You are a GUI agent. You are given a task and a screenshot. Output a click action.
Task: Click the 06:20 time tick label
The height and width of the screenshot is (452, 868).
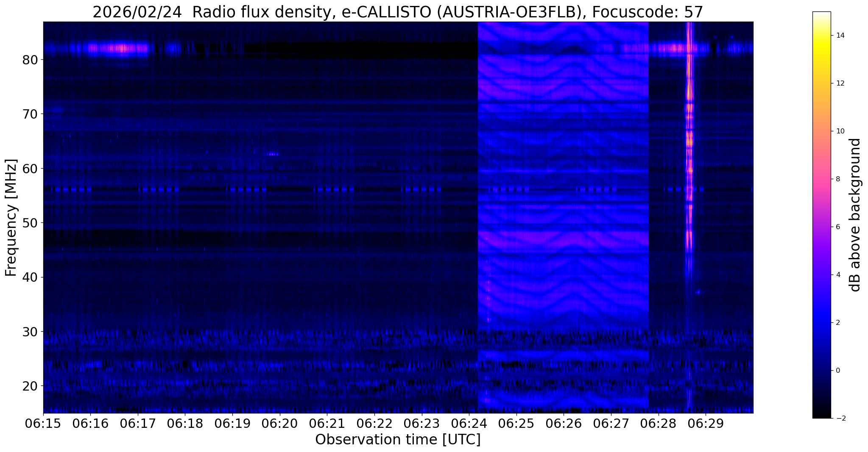click(280, 424)
